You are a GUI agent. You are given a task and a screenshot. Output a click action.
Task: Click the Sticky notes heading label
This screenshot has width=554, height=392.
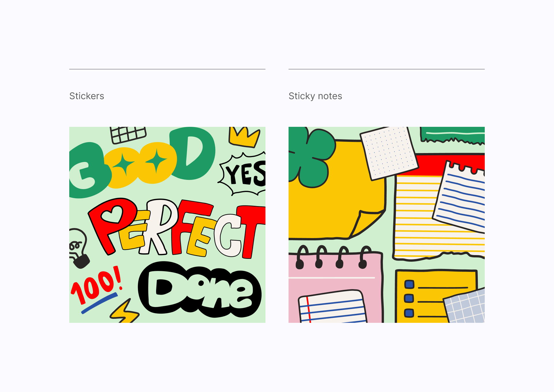point(315,96)
